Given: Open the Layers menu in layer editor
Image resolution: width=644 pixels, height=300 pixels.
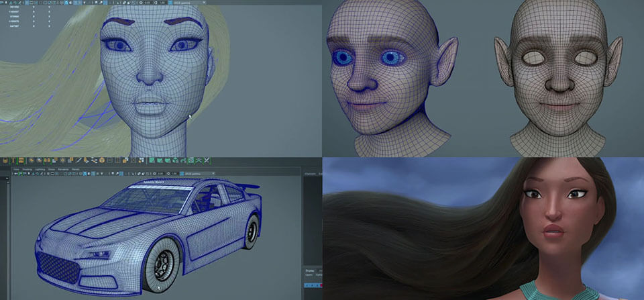Looking at the screenshot, I should [309, 275].
